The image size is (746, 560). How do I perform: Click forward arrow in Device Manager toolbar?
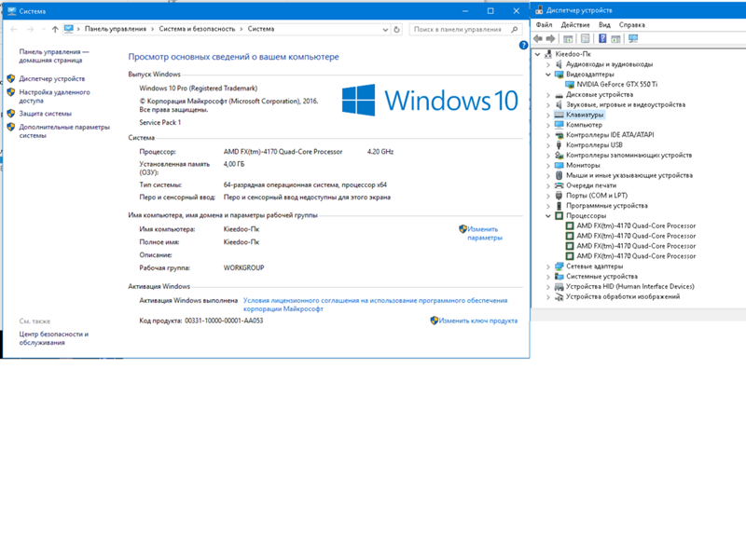pos(550,38)
